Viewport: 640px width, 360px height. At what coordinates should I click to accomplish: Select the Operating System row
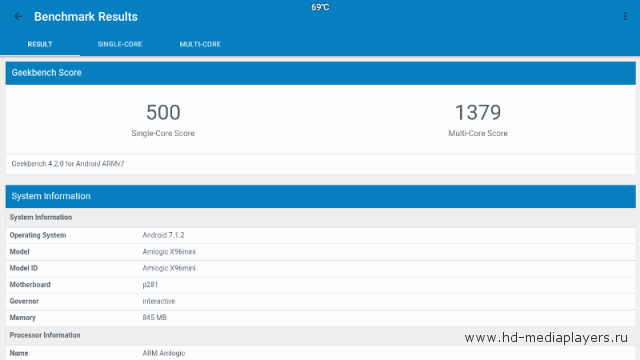click(320, 236)
